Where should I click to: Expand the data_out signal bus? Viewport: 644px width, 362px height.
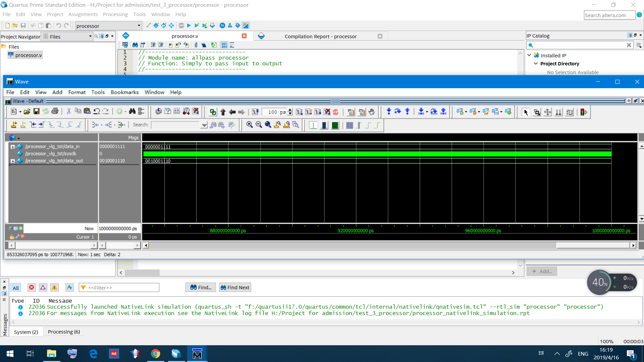(x=13, y=161)
